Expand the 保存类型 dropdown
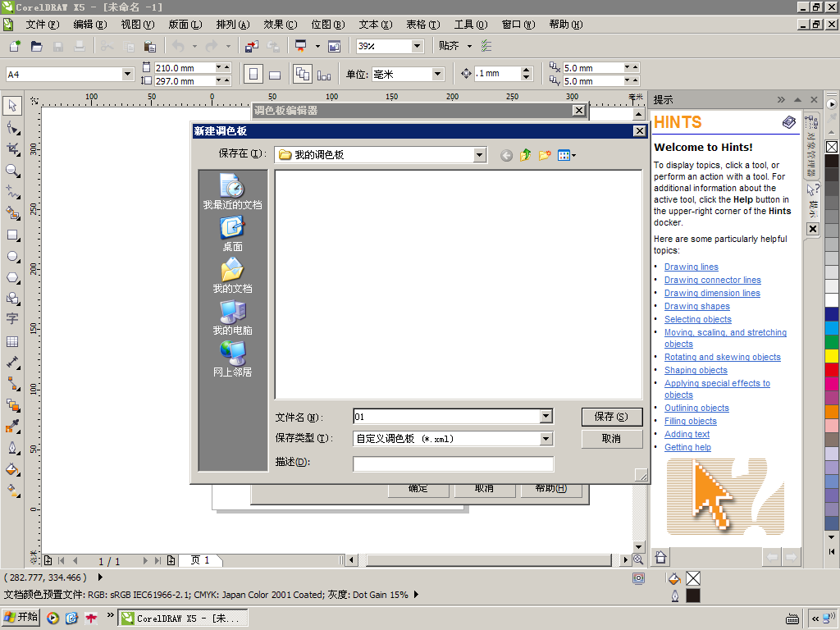The height and width of the screenshot is (630, 840). point(546,439)
